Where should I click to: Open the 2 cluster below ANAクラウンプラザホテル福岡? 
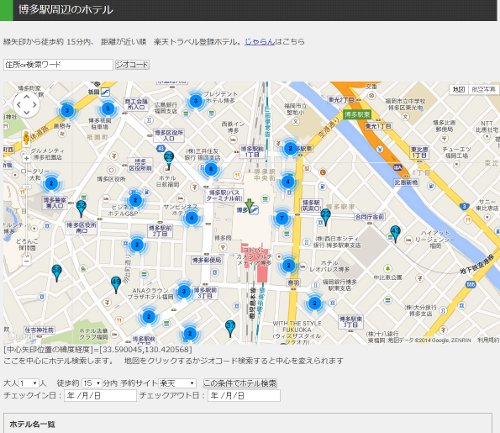(x=149, y=316)
